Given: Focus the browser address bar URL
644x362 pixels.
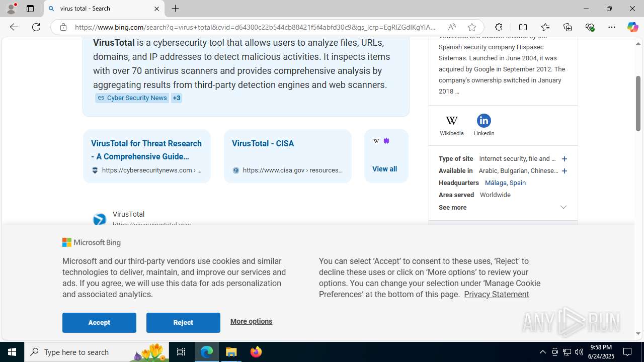Looking at the screenshot, I should (x=256, y=27).
